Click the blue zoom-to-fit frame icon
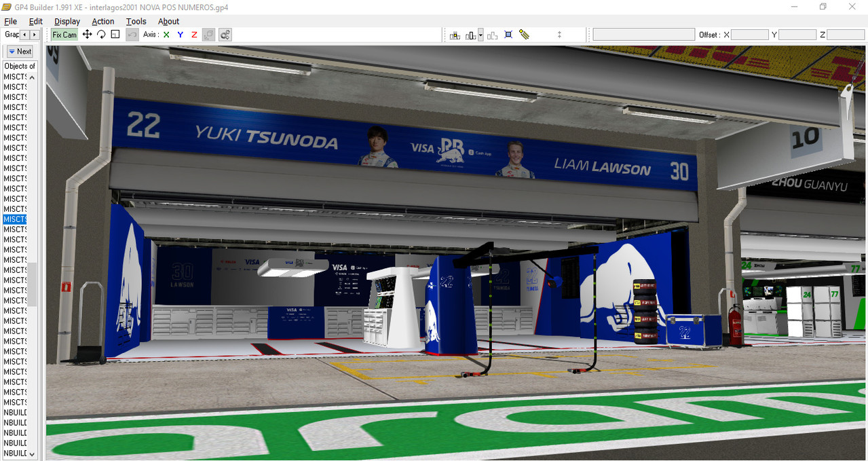The image size is (868, 461). pos(508,35)
